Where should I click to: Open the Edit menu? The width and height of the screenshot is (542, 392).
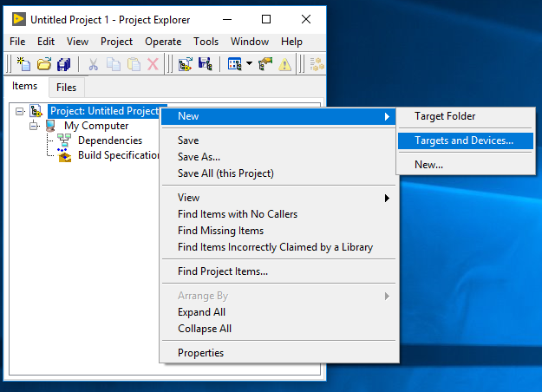click(46, 42)
